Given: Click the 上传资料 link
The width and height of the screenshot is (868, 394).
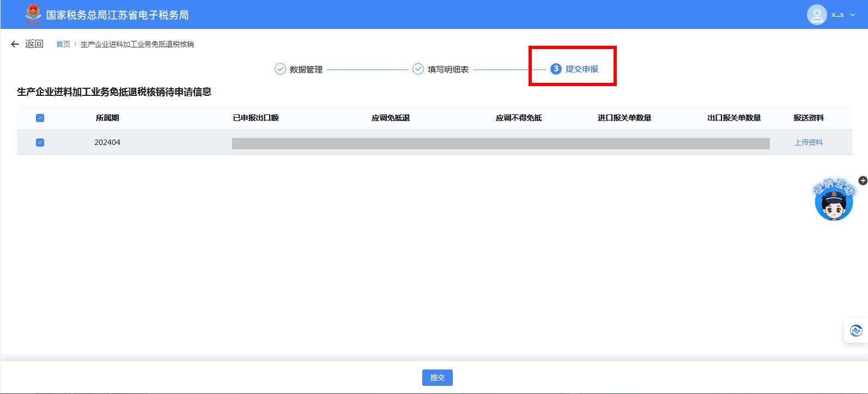Looking at the screenshot, I should [x=808, y=142].
